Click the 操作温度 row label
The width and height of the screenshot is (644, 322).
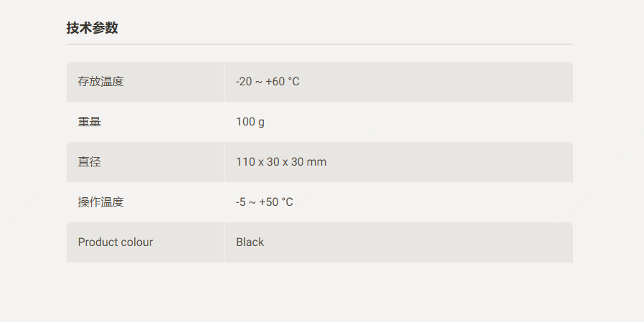(100, 202)
